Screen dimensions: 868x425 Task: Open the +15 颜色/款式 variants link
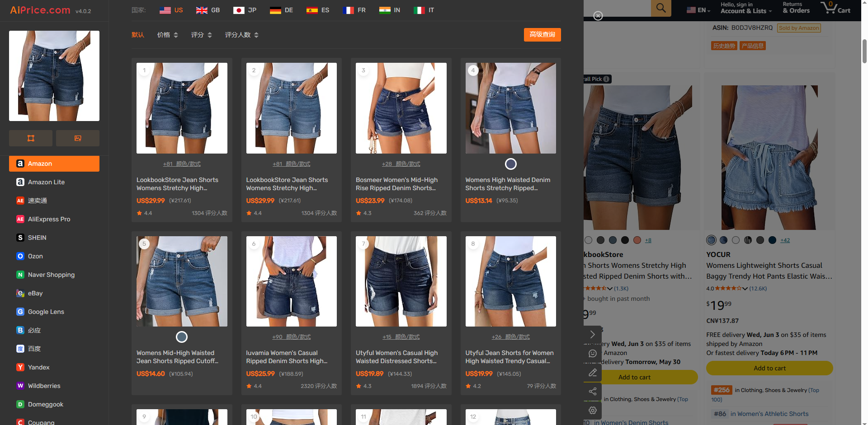401,337
